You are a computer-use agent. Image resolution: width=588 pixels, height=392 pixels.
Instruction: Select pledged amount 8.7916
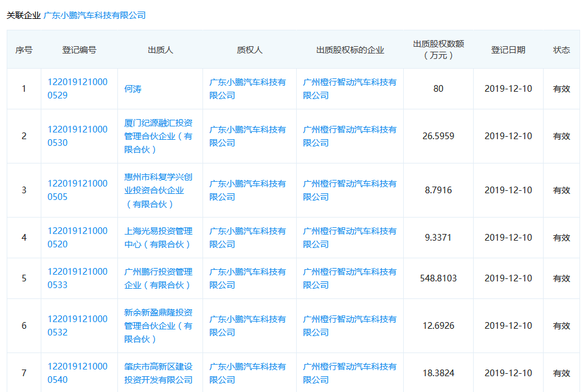point(438,190)
